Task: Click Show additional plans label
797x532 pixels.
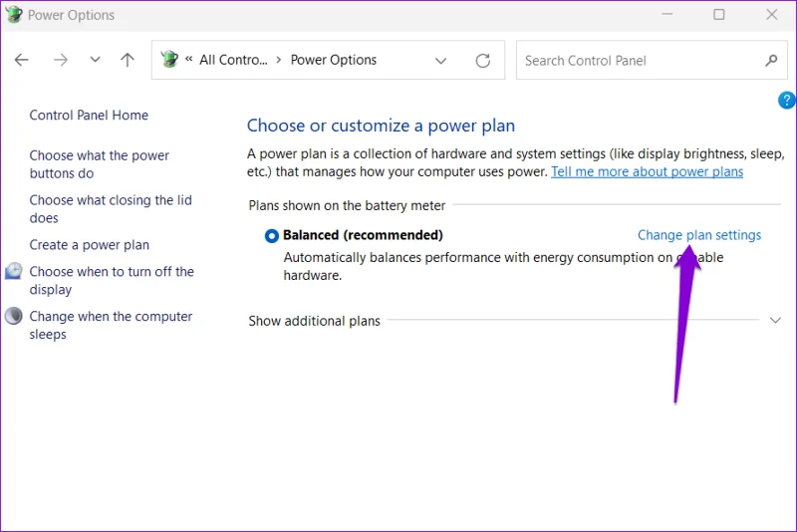Action: point(314,321)
